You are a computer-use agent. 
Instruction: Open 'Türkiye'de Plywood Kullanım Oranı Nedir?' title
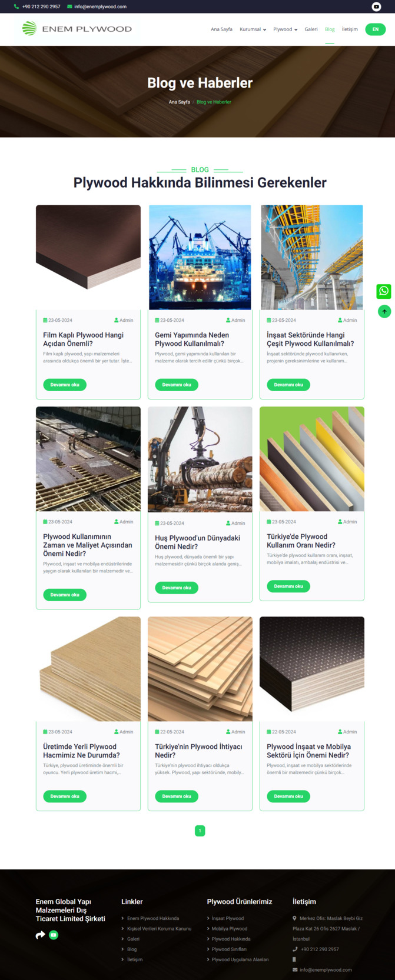(301, 541)
